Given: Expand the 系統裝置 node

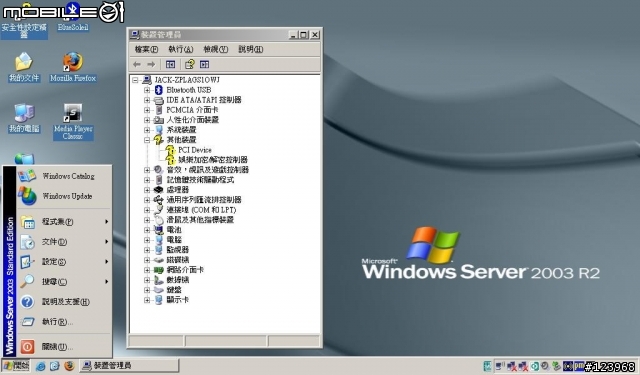Looking at the screenshot, I should tap(147, 130).
